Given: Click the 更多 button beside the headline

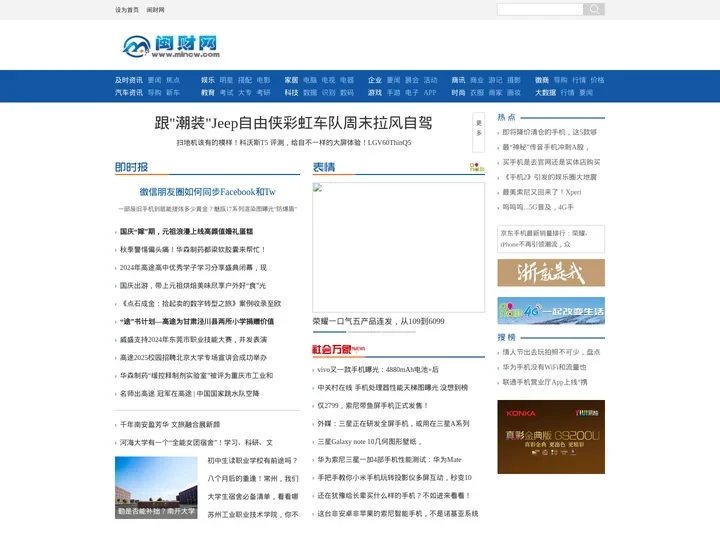Looking at the screenshot, I should tap(478, 132).
